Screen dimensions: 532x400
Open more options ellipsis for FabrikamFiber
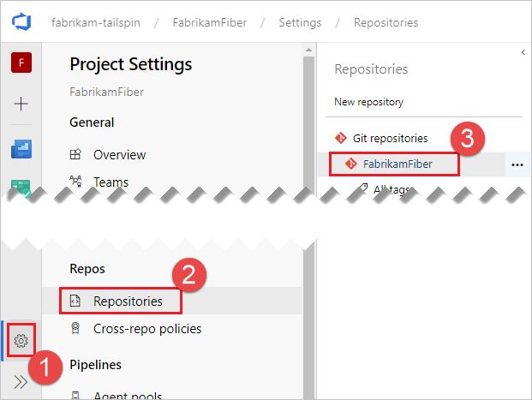tap(517, 164)
